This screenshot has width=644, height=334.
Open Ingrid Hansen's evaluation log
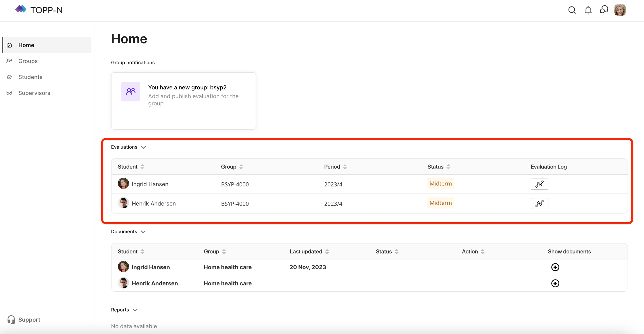point(539,184)
